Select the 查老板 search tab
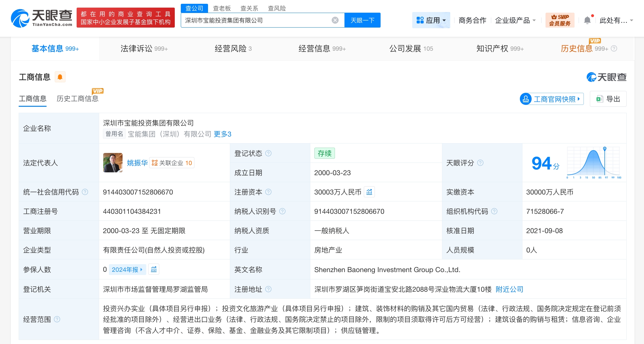This screenshot has height=344, width=644. (222, 8)
